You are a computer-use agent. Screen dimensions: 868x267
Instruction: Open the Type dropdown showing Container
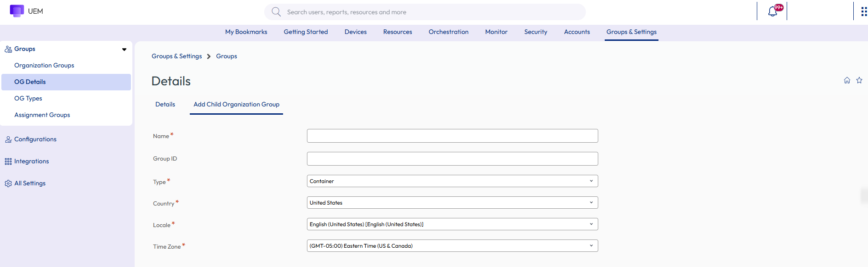452,181
